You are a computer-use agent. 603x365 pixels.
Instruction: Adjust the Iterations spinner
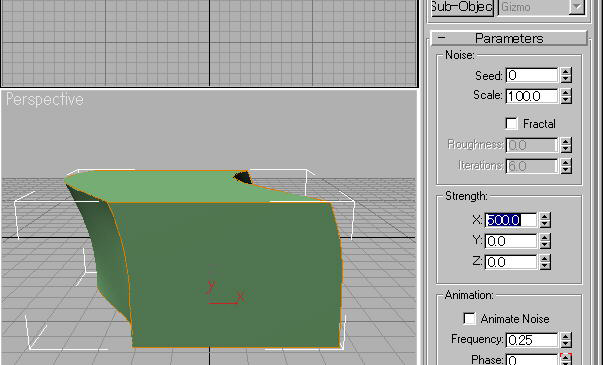coord(566,166)
